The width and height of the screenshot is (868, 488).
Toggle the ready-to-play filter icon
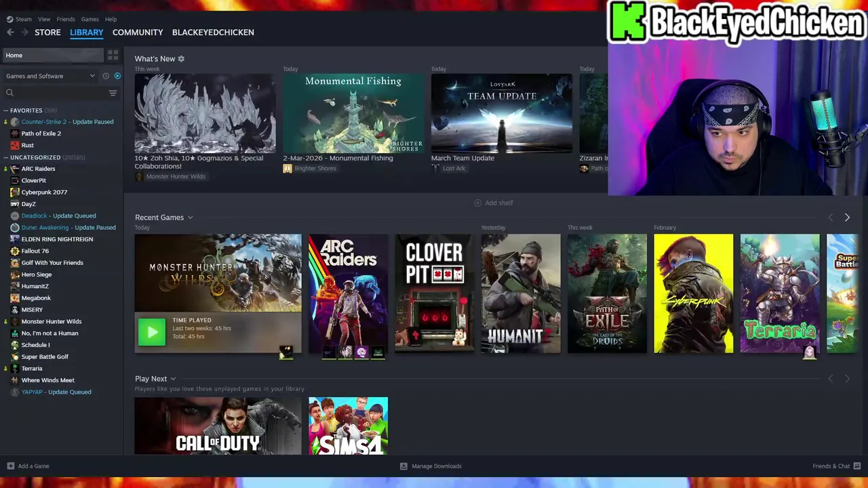point(117,76)
